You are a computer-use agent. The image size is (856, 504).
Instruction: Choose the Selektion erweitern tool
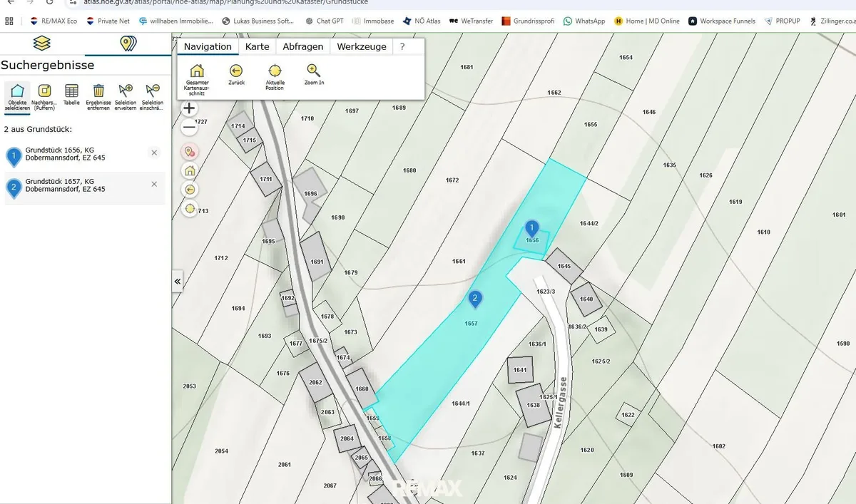(126, 96)
